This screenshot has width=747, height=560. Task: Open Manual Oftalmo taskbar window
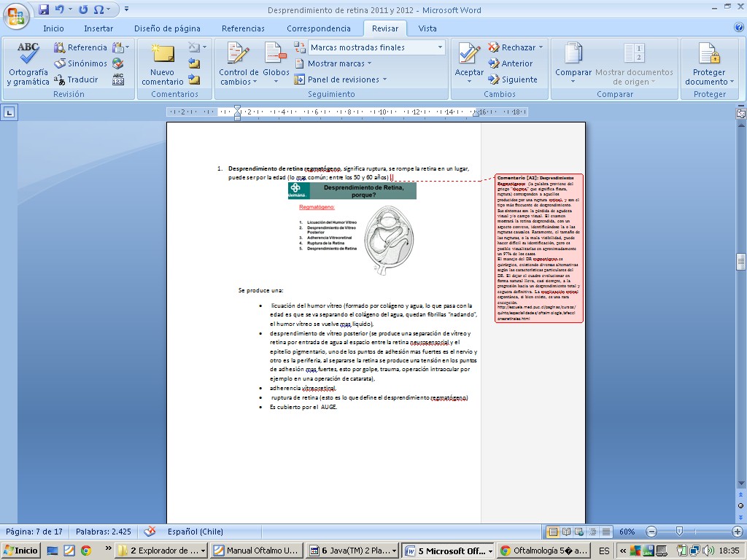[x=256, y=551]
